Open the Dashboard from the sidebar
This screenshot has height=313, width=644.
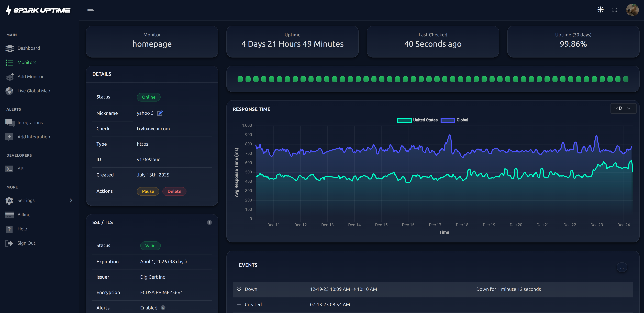point(28,48)
